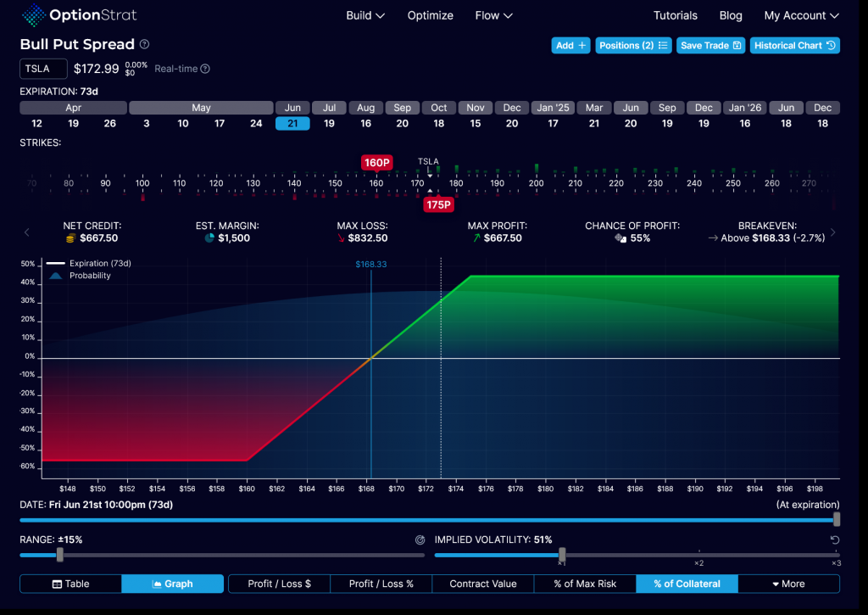Select Profit / Loss % display mode

(381, 584)
